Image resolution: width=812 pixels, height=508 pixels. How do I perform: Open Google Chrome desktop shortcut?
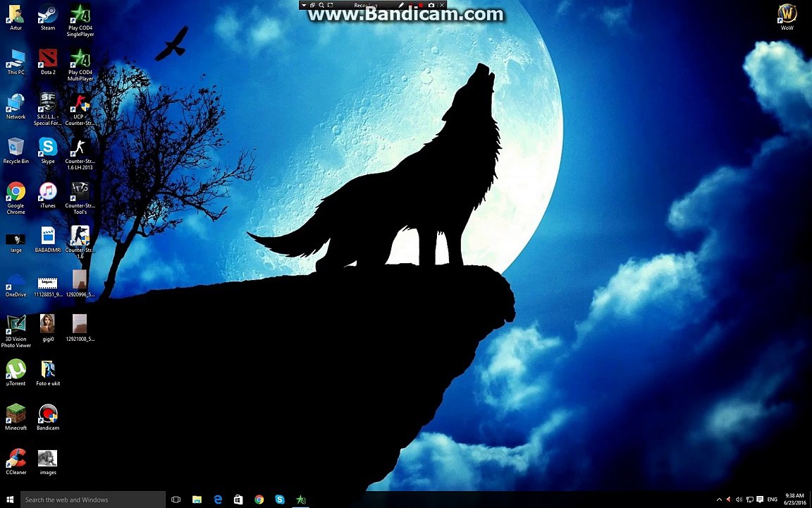16,199
